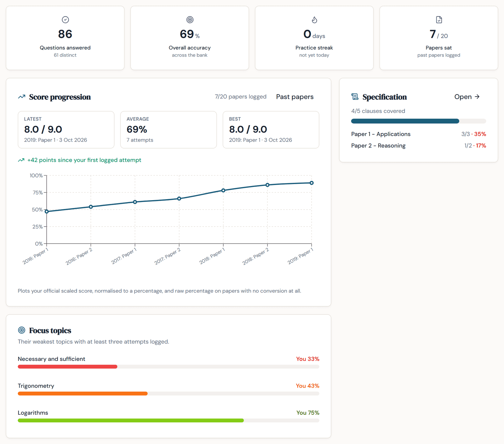Screen dimensions: 504x444
Task: Click the BEST score card
Action: (271, 130)
